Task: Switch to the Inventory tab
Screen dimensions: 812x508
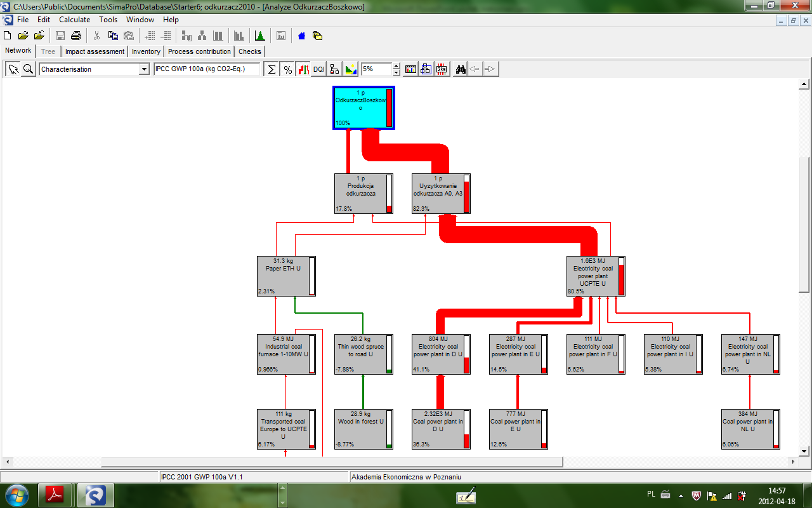Action: (x=146, y=51)
